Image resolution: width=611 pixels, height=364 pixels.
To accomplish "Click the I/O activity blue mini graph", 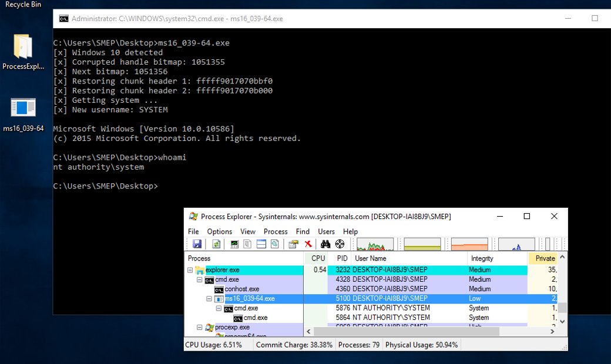I will (x=516, y=244).
